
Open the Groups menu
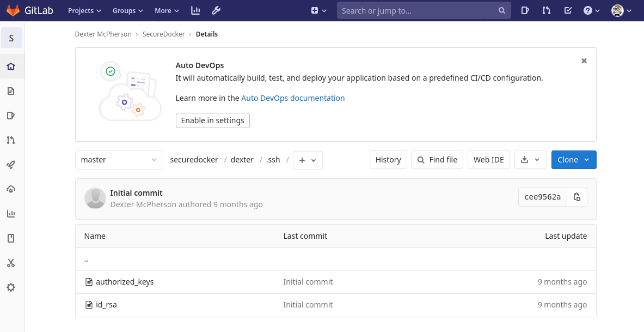click(x=127, y=10)
